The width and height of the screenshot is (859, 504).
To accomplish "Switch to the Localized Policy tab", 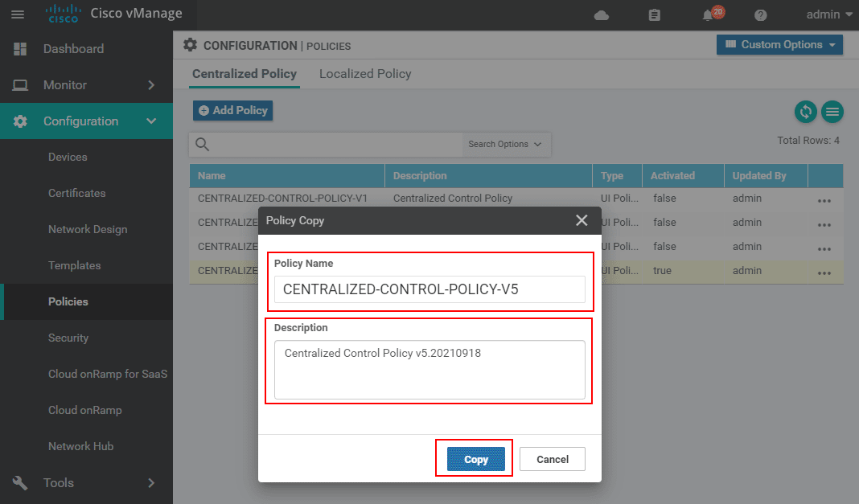I will pyautogui.click(x=365, y=74).
